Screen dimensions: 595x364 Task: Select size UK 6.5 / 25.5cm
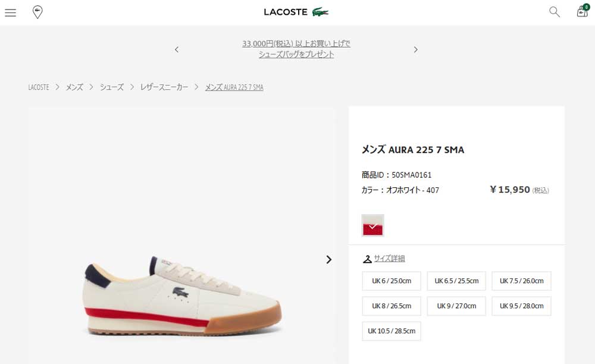coord(456,281)
